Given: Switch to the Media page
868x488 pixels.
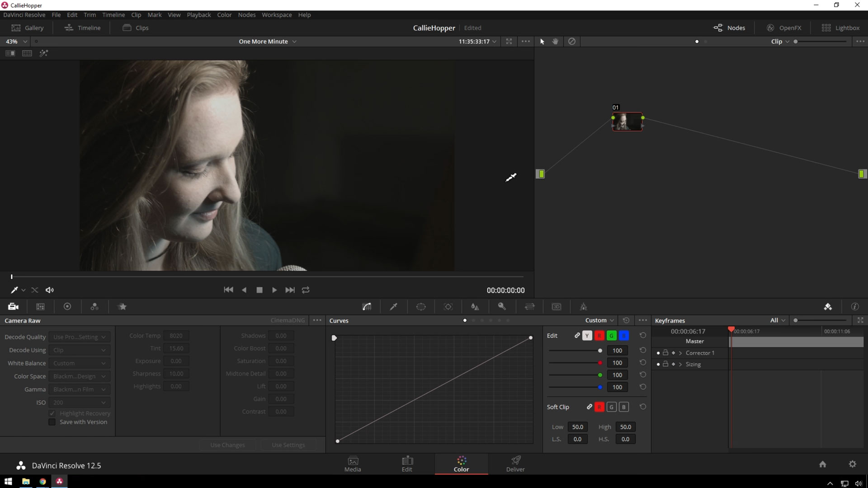Looking at the screenshot, I should [x=353, y=464].
